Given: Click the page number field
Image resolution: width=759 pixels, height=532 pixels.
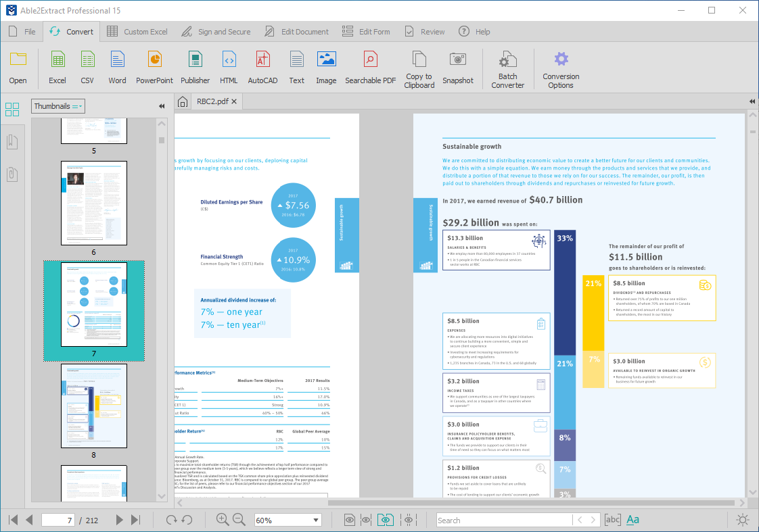Looking at the screenshot, I should click(58, 521).
